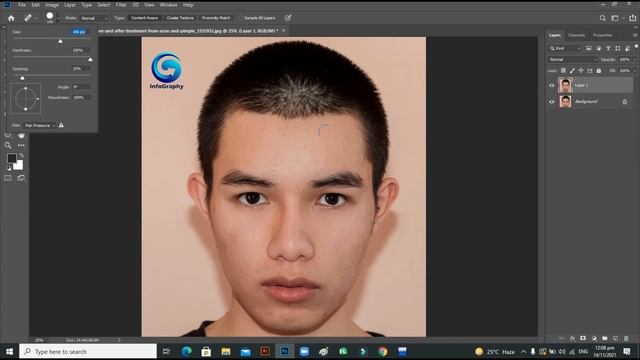
Task: Open the layer Opacity dropdown arrow
Action: [634, 60]
